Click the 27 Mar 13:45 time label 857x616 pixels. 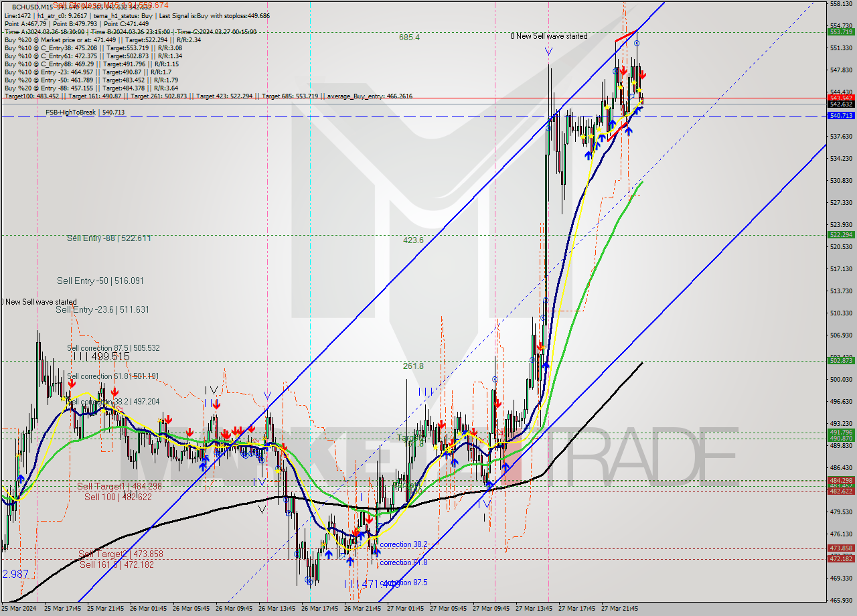pyautogui.click(x=534, y=609)
